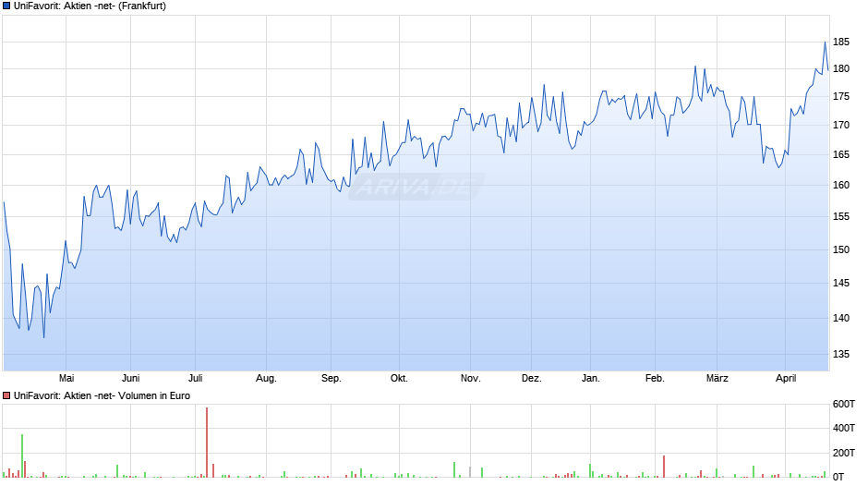Click the 600T volume axis value
Screen dimensions: 868x486
[844, 404]
